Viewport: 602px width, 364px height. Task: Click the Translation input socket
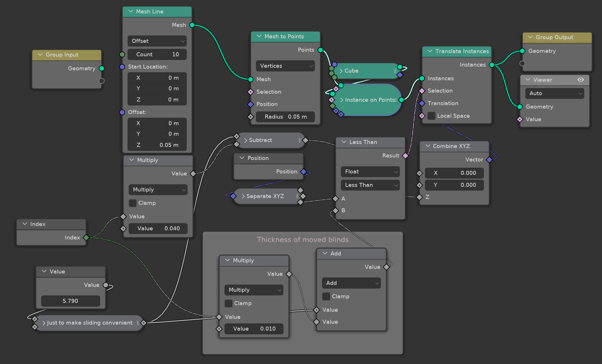click(x=422, y=103)
